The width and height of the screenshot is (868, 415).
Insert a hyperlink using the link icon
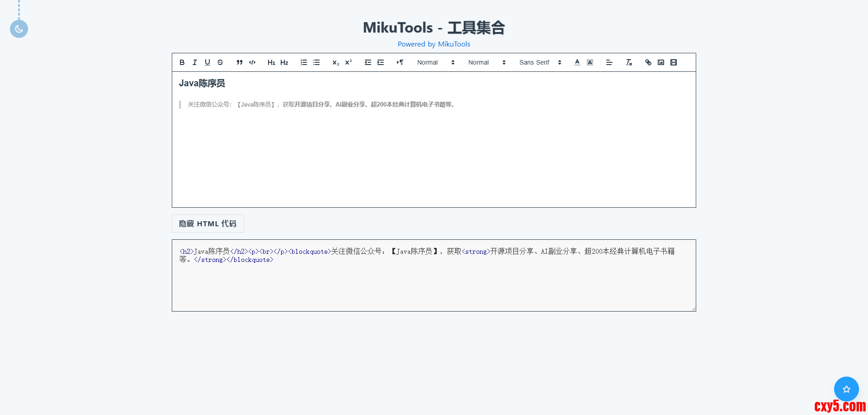[648, 62]
